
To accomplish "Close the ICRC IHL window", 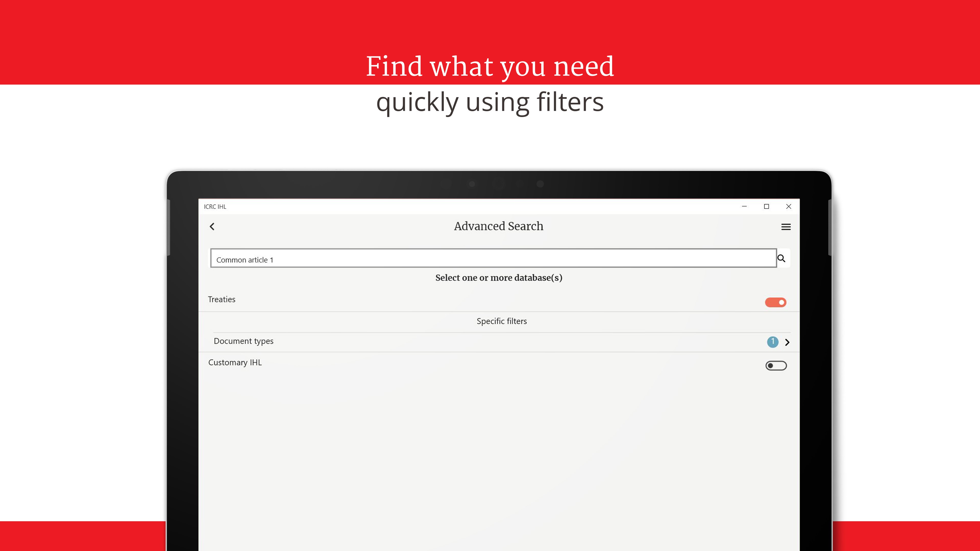I will point(788,206).
